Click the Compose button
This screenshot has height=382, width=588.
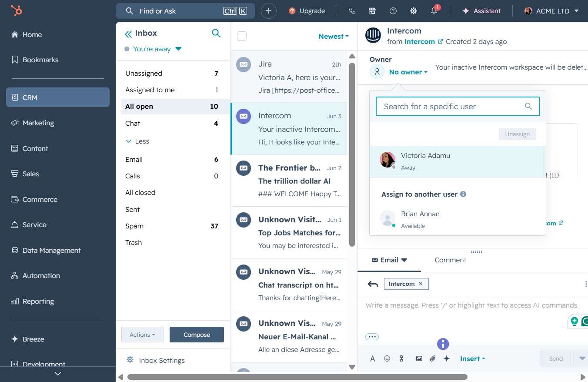(x=197, y=335)
